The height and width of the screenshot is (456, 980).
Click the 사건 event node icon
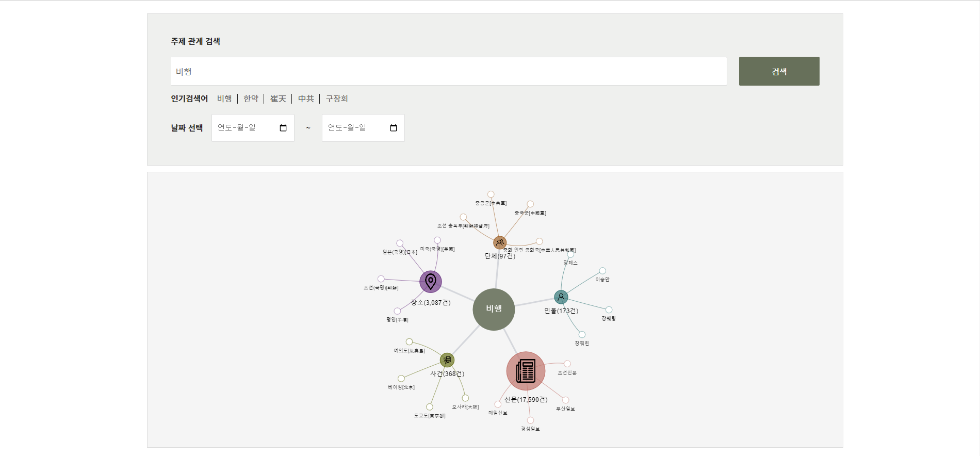click(447, 360)
